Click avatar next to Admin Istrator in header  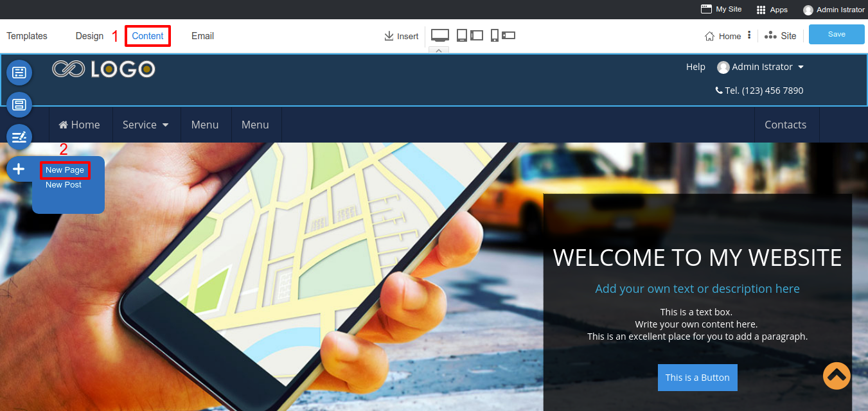(723, 67)
